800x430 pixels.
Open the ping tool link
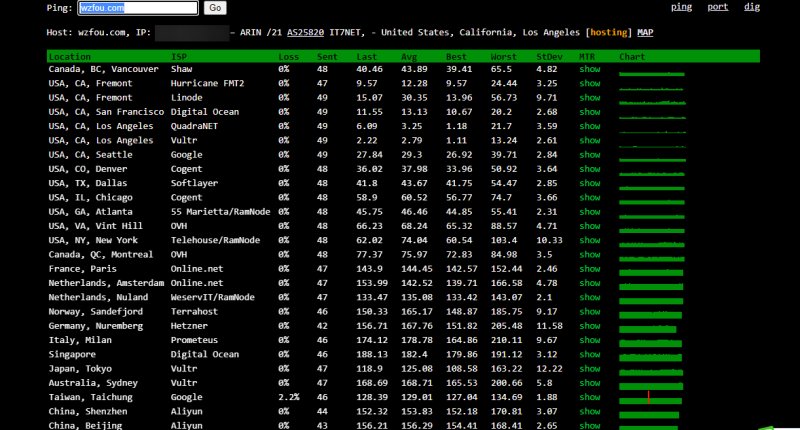click(x=681, y=7)
